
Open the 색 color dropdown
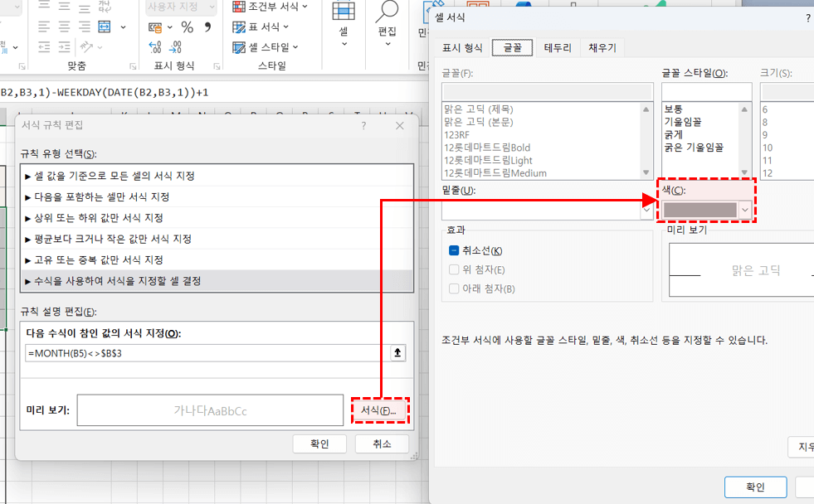[x=745, y=209]
